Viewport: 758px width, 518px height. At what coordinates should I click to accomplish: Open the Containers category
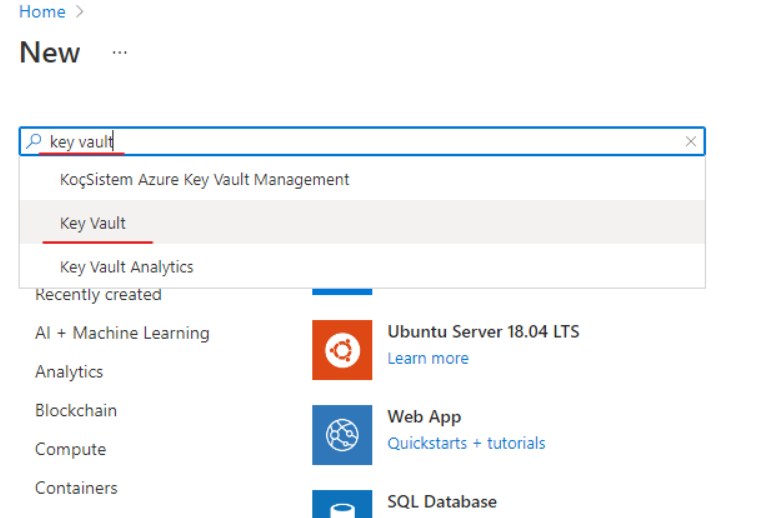(76, 488)
